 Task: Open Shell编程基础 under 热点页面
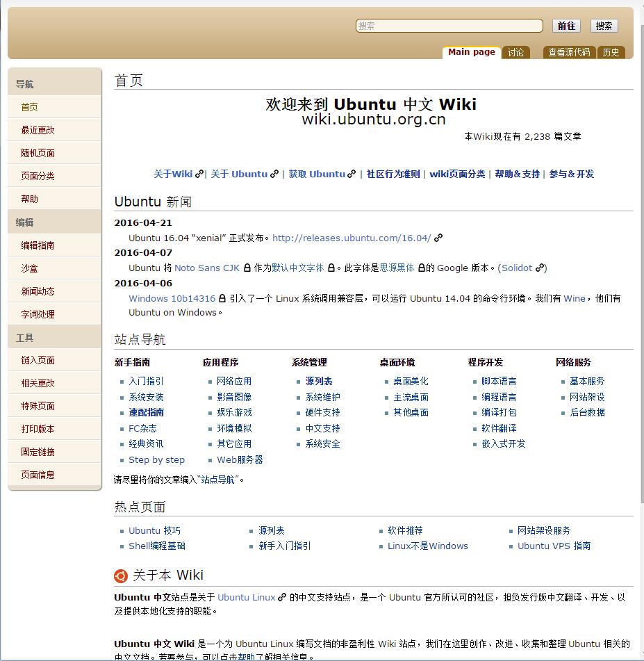tap(157, 546)
